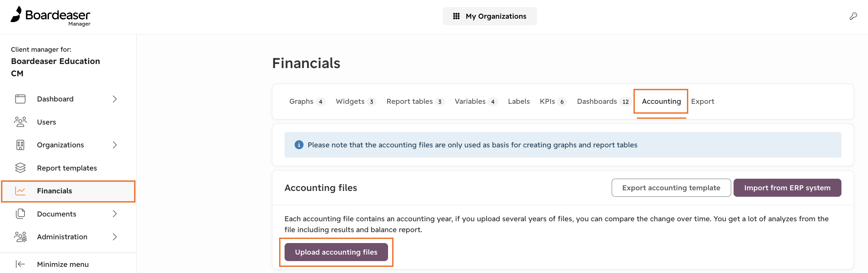Switch to the Graphs tab

[x=307, y=101]
